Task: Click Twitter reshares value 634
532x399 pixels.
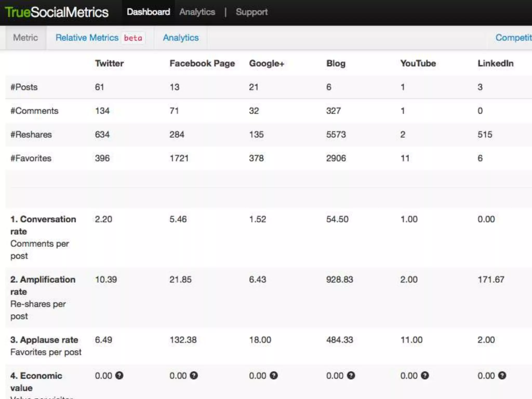Action: (102, 135)
